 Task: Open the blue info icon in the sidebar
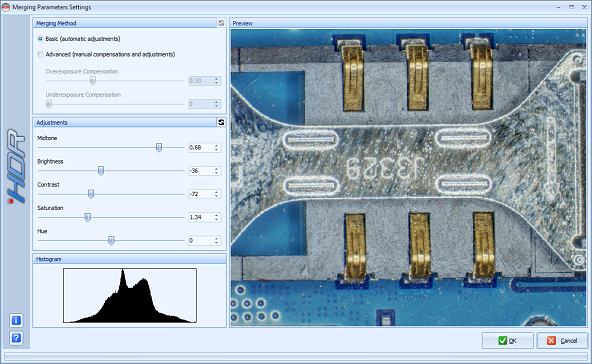(16, 321)
